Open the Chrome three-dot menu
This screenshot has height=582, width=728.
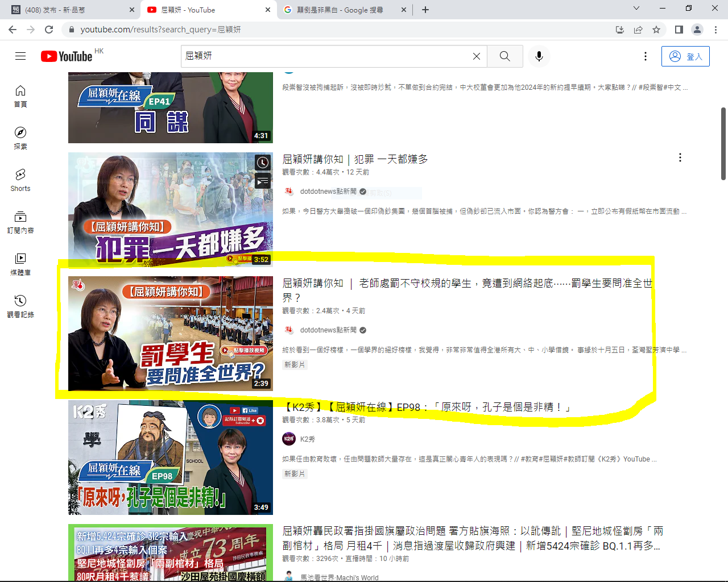tap(715, 30)
